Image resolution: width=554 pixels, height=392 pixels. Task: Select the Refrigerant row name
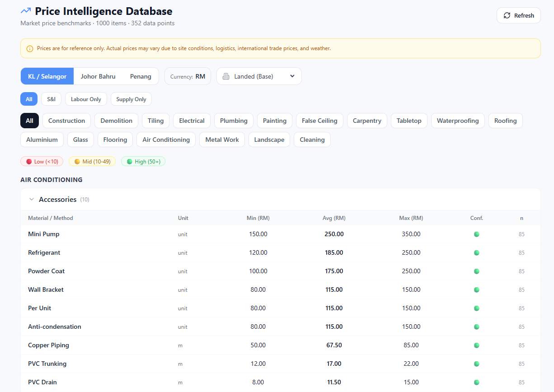44,252
